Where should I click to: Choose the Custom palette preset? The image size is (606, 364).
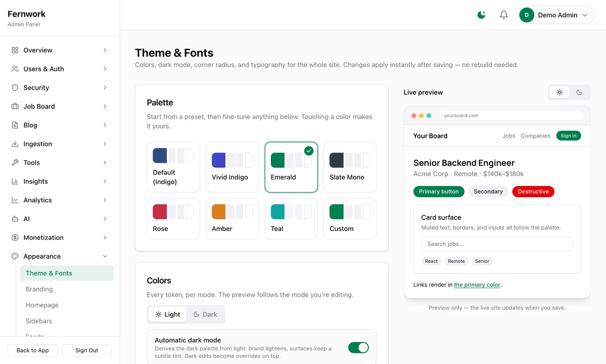pos(350,219)
